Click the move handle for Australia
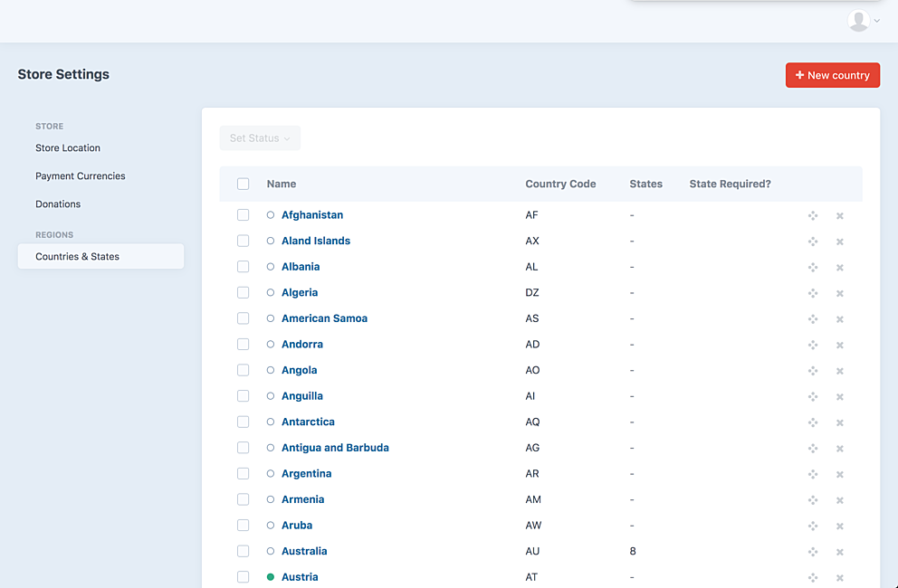Viewport: 898px width, 588px height. (813, 552)
